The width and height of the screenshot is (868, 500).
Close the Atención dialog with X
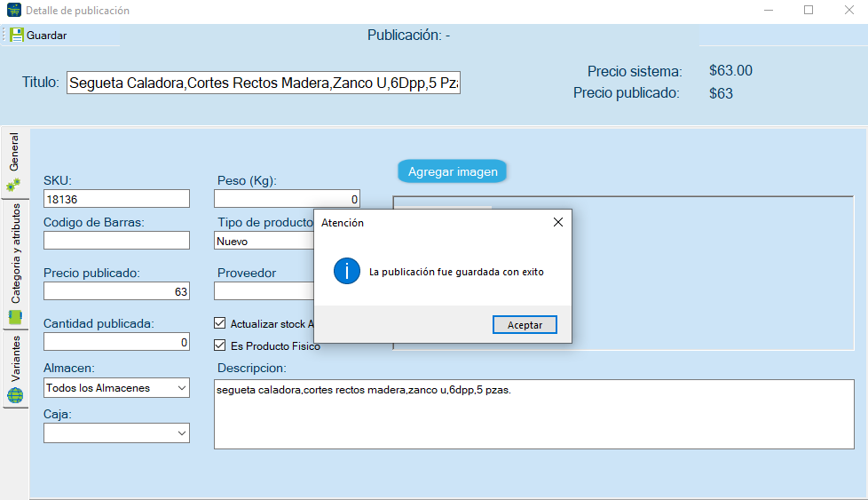pos(558,222)
